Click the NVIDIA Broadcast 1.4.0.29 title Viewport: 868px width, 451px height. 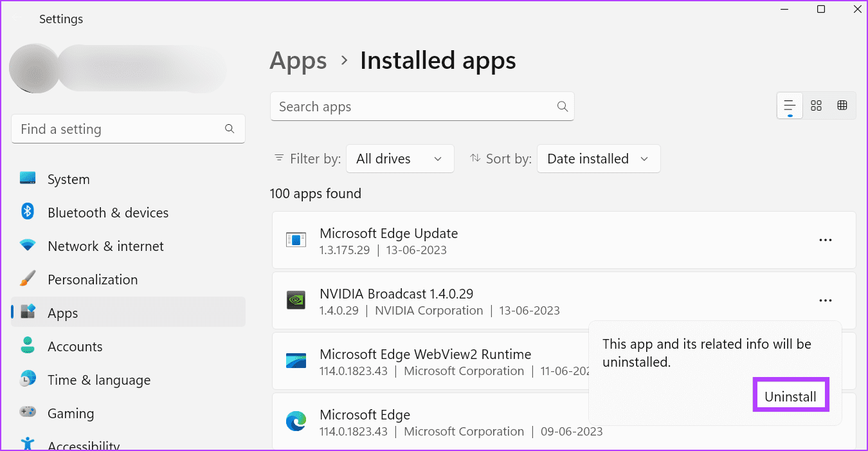tap(396, 294)
